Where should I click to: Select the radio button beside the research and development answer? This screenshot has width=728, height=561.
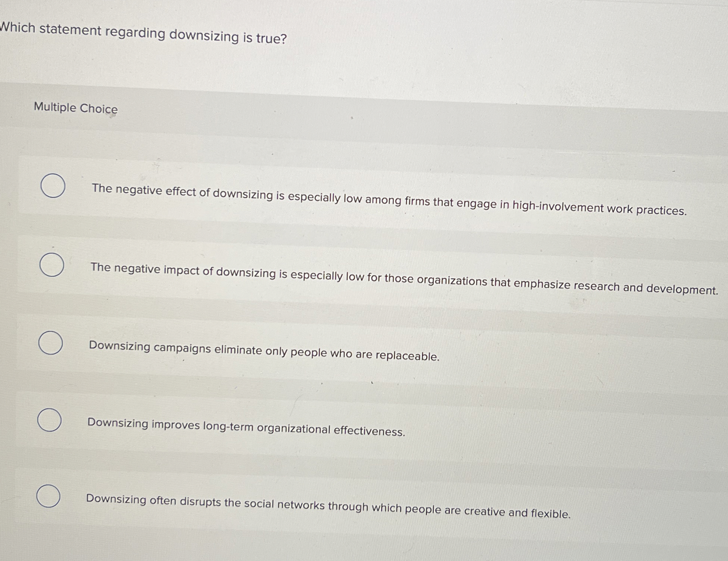[x=51, y=264]
